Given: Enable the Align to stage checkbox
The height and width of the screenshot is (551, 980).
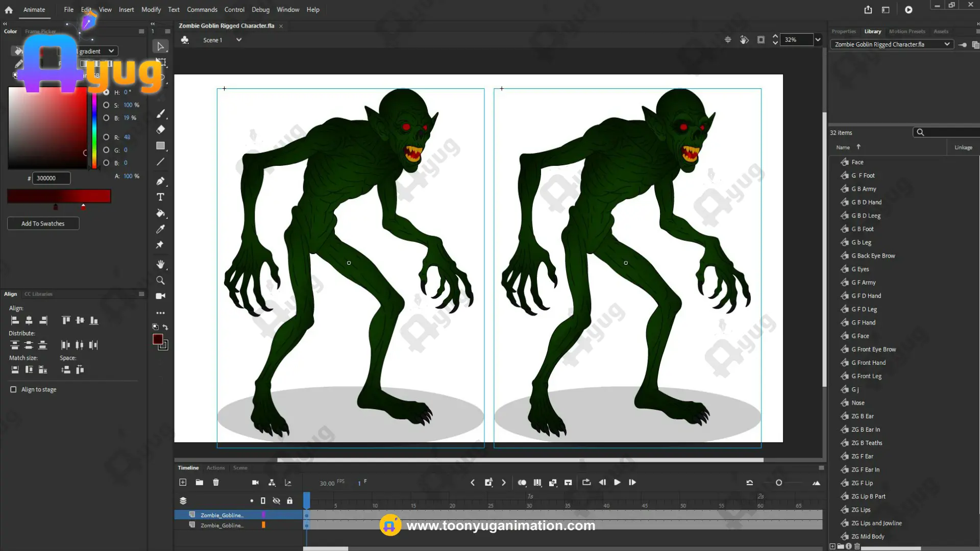Looking at the screenshot, I should (x=13, y=389).
